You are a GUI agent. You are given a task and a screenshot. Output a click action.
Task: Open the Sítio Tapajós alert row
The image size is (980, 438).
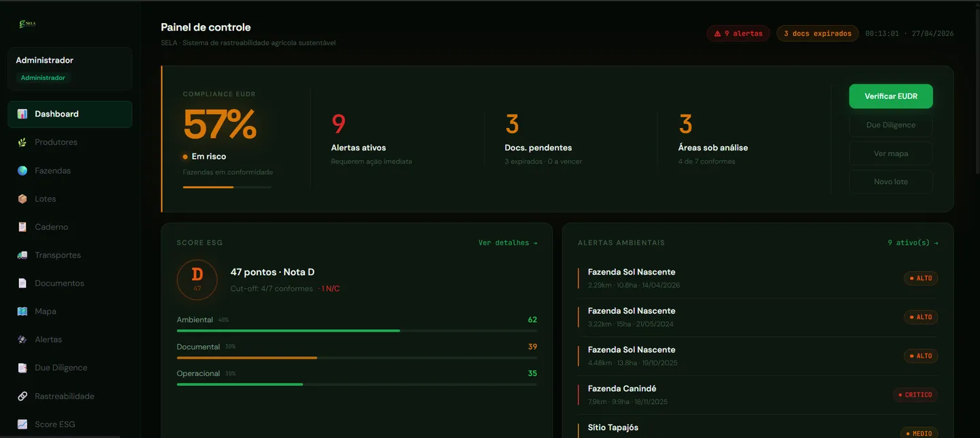(x=757, y=428)
